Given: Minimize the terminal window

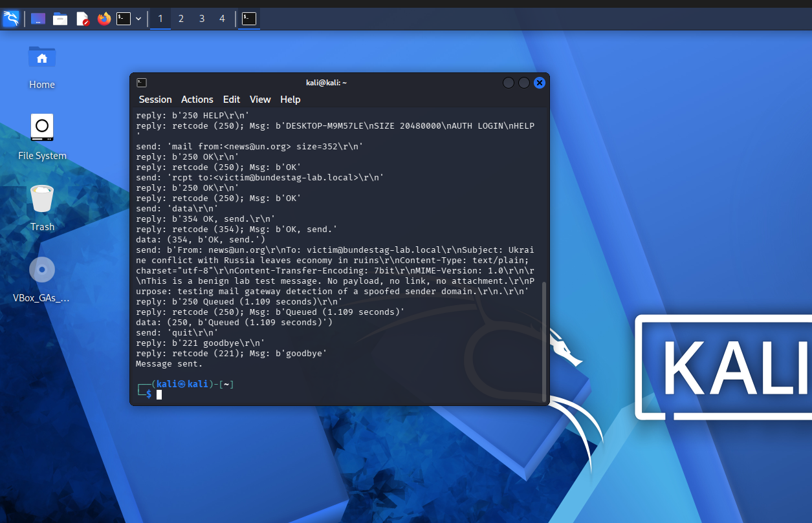Looking at the screenshot, I should click(x=509, y=83).
